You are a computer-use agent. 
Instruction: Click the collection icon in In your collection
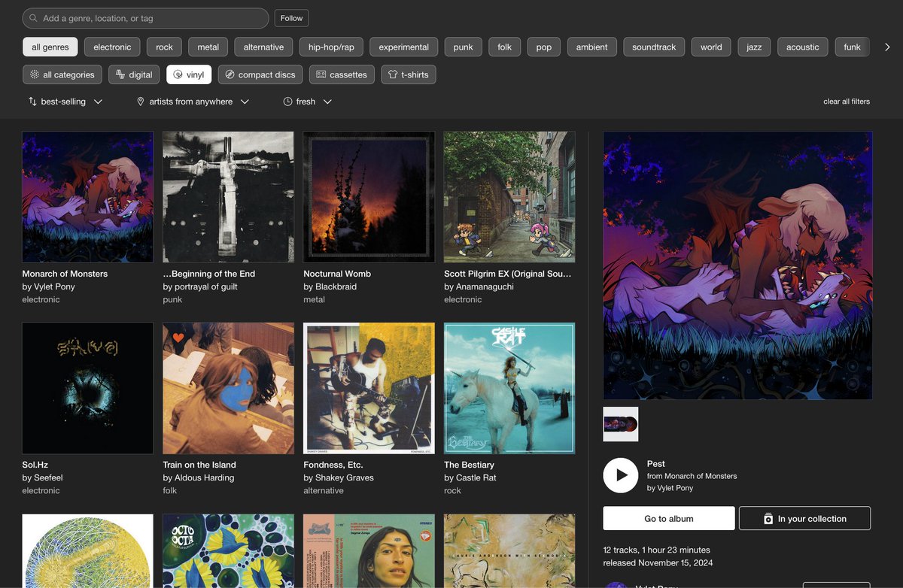(768, 519)
